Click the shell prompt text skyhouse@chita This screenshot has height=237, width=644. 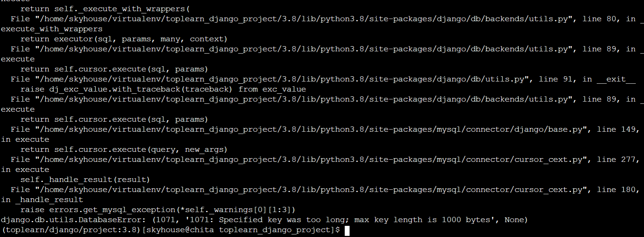[180, 230]
